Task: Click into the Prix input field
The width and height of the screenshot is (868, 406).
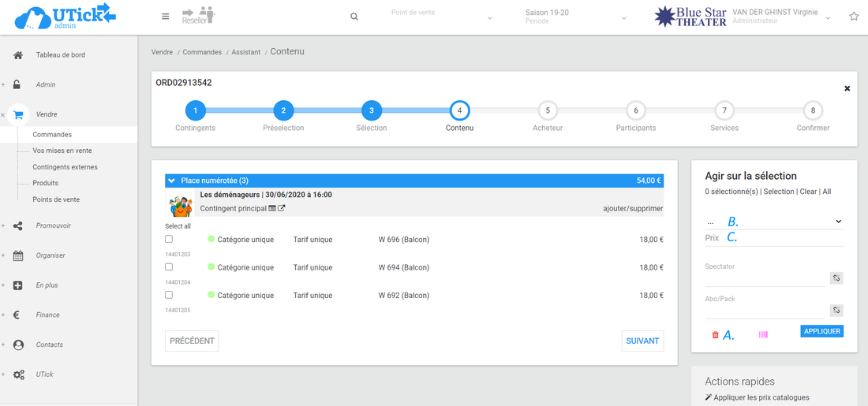Action: pyautogui.click(x=781, y=238)
